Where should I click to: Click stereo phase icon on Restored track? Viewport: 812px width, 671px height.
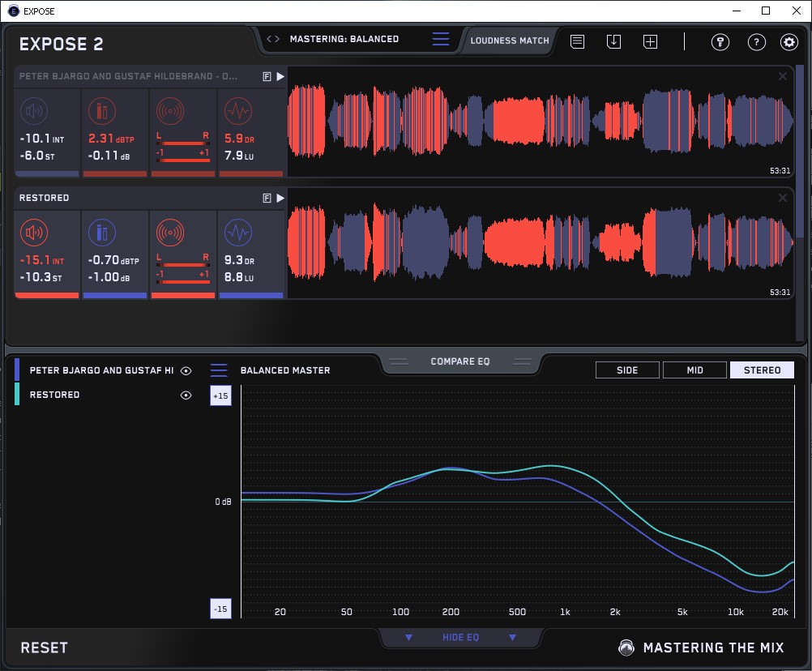[170, 233]
